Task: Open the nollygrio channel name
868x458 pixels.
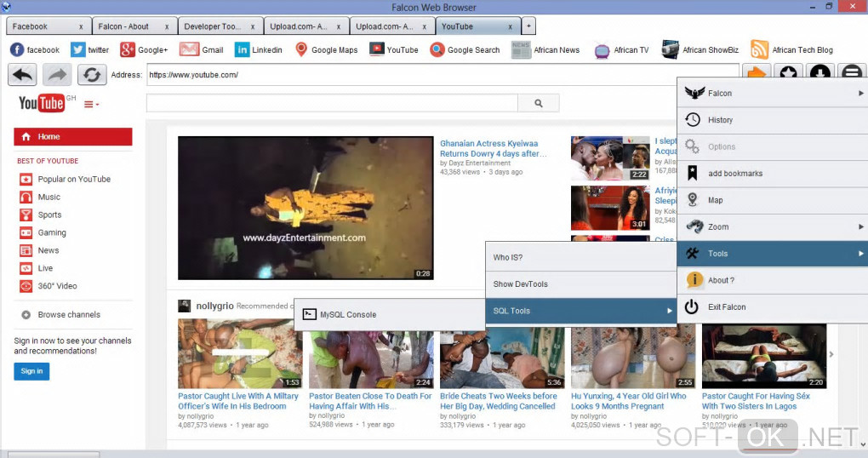Action: (x=214, y=306)
